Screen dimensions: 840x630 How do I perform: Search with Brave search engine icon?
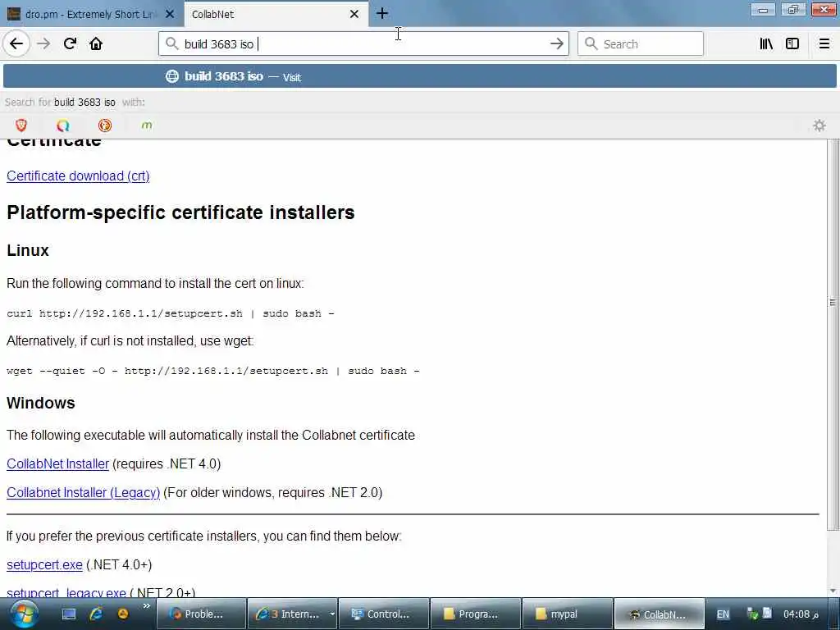click(21, 126)
